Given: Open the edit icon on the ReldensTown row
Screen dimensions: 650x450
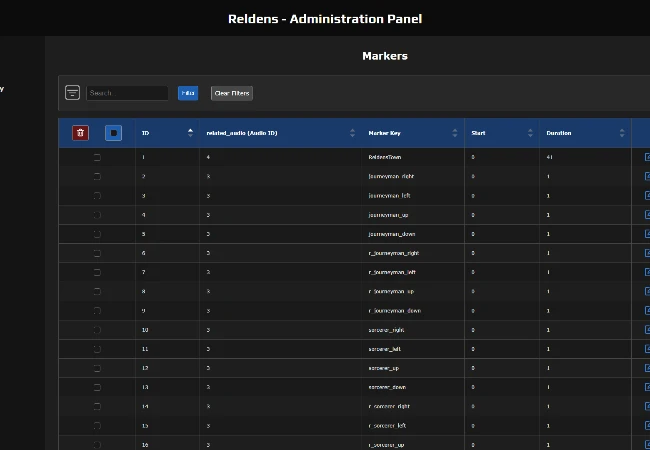Looking at the screenshot, I should (x=647, y=157).
